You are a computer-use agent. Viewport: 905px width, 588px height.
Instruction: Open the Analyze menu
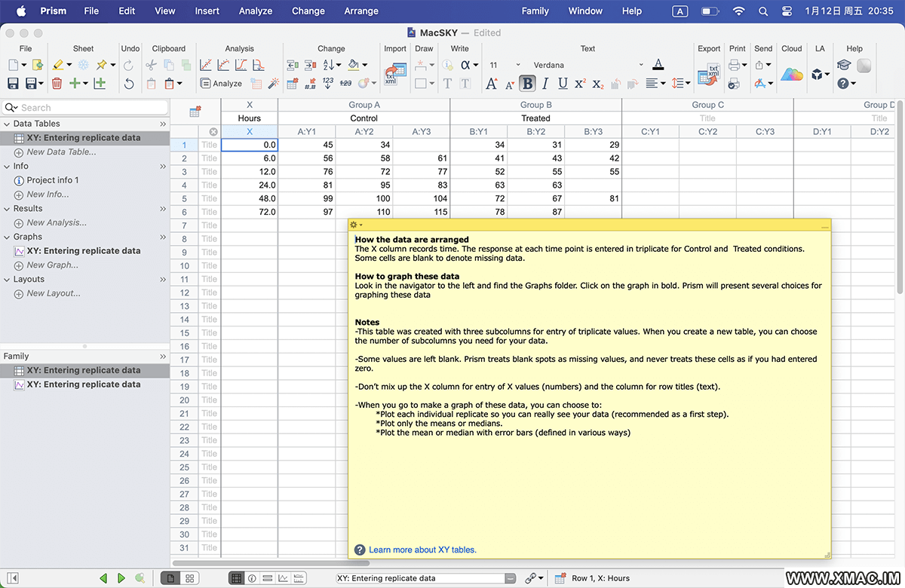point(256,11)
